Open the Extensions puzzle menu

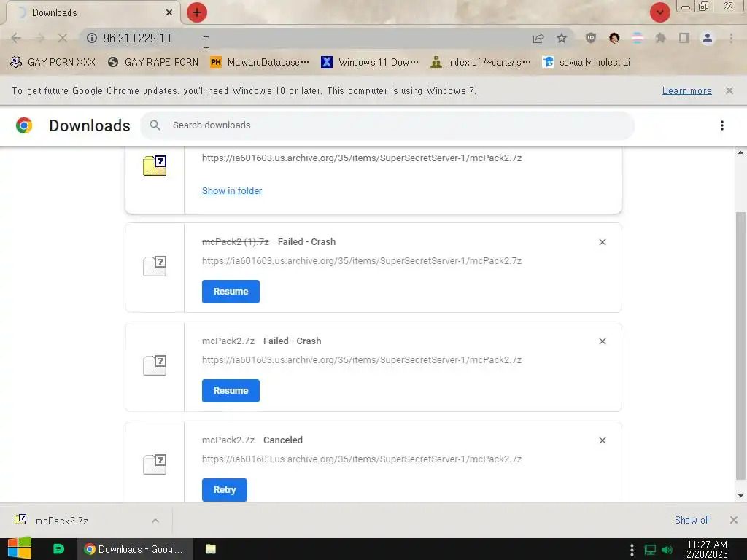pos(661,38)
